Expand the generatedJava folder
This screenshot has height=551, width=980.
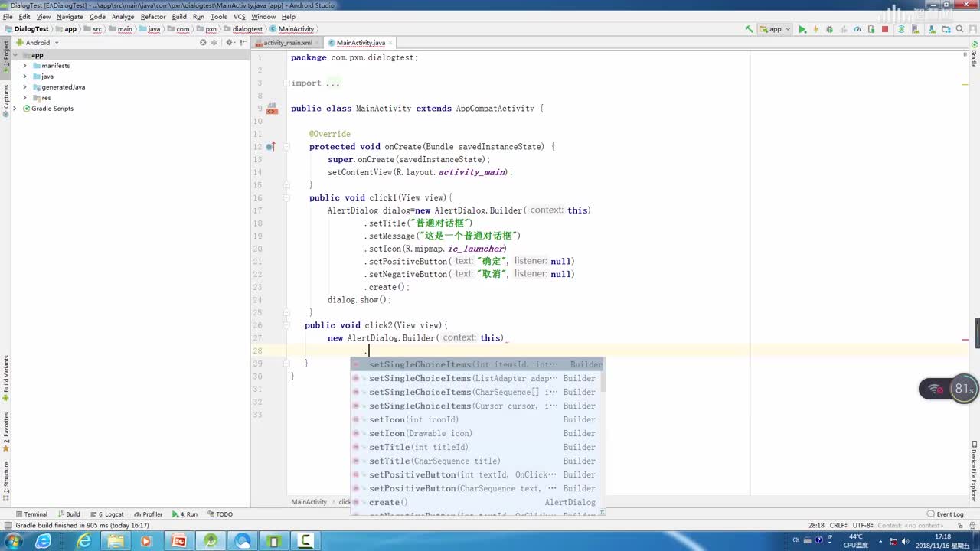coord(24,87)
